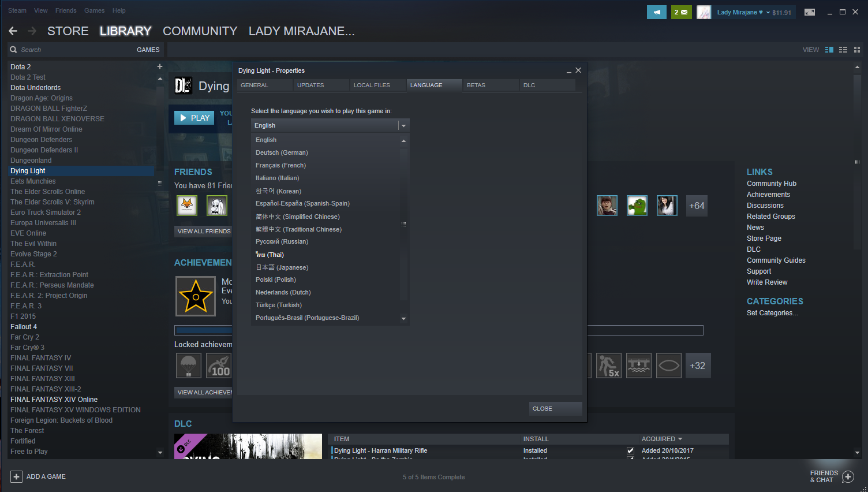Open the Big Picture mode icon
Image resolution: width=868 pixels, height=492 pixels.
[x=810, y=12]
